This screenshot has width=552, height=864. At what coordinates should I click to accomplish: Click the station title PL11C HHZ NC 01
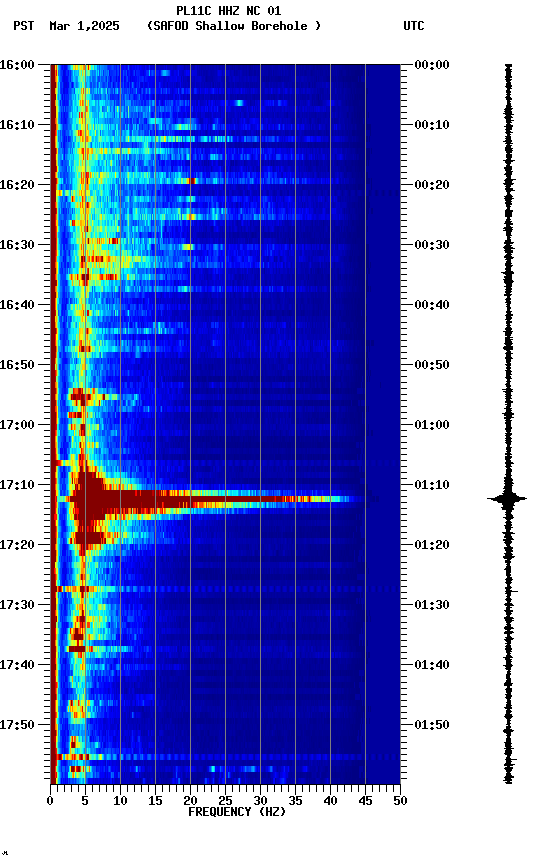pos(229,11)
